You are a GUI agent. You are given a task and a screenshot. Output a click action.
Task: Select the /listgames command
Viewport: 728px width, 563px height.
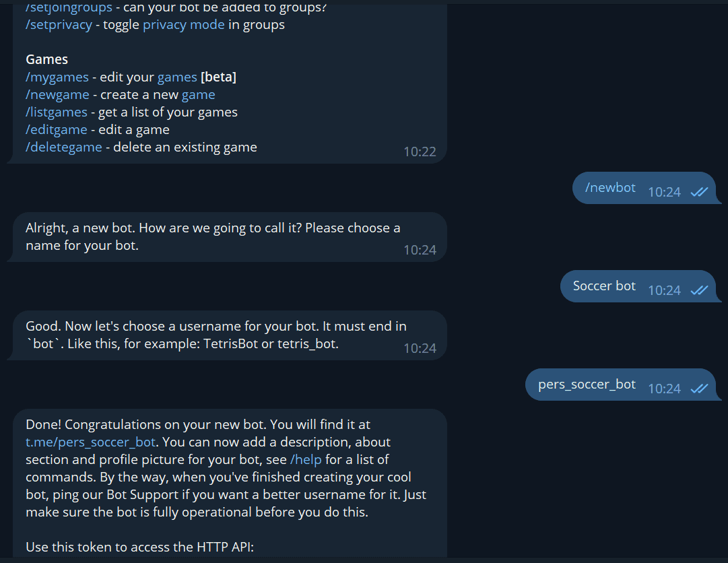(57, 112)
